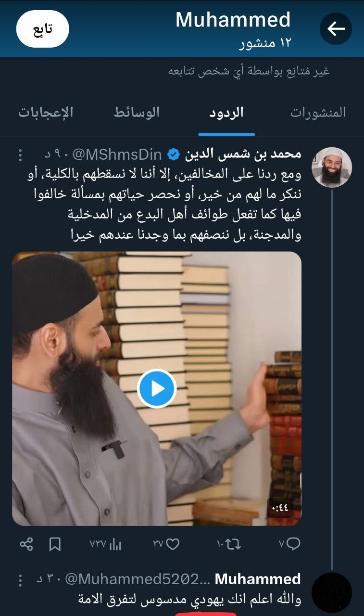This screenshot has height=616, width=364.
Task: Open the الوسائط tab
Action: [137, 113]
